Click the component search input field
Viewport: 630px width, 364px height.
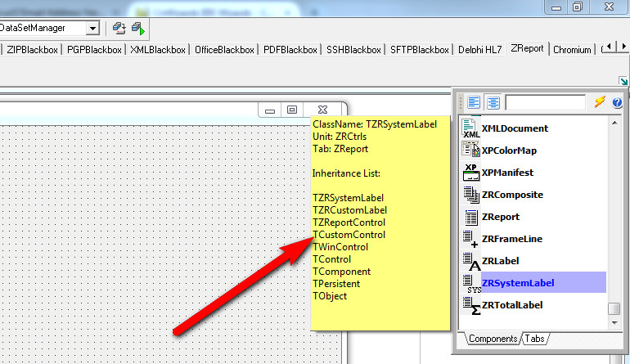coord(545,102)
